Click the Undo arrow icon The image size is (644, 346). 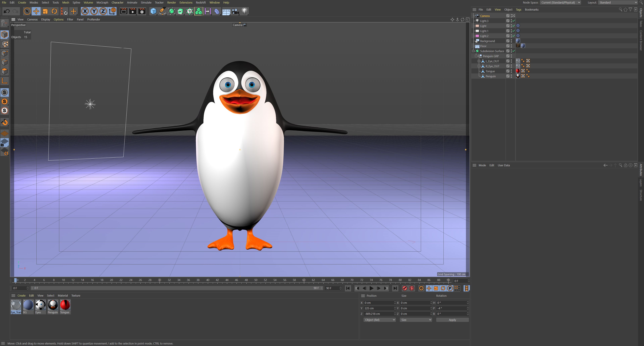point(7,11)
